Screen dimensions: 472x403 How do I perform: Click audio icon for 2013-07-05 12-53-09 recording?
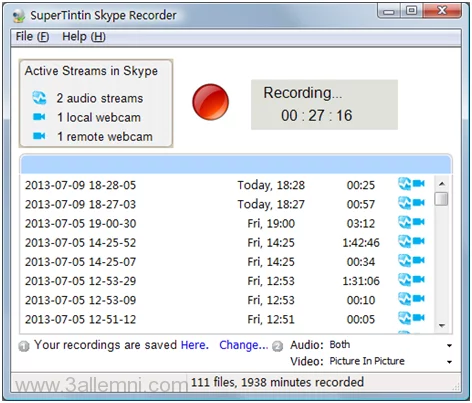[x=405, y=299]
